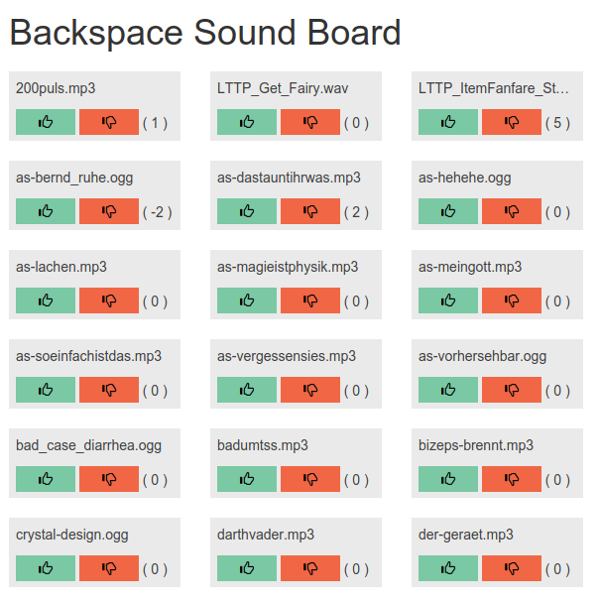Dislike the as-meingott.mp3 sound
This screenshot has height=600, width=600.
[x=512, y=300]
